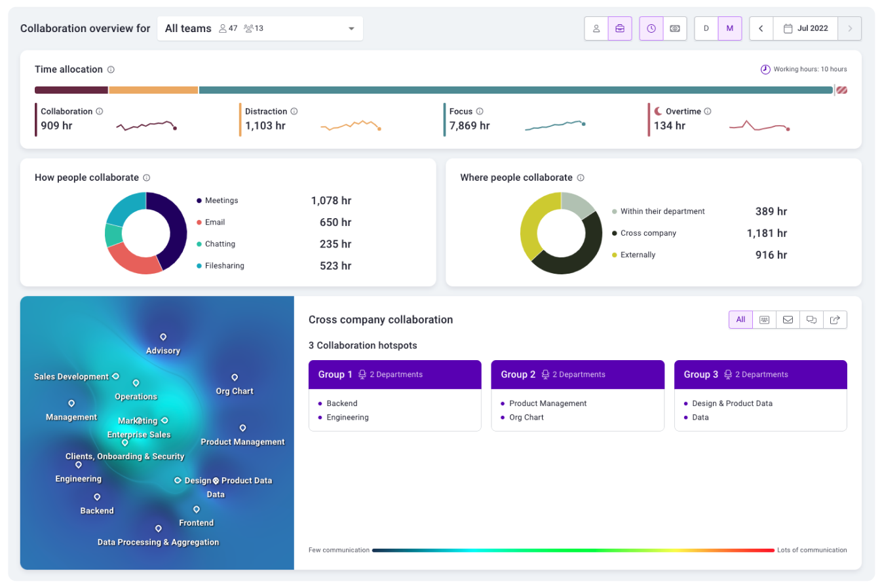Toggle the clock time view
882x588 pixels.
click(x=651, y=28)
